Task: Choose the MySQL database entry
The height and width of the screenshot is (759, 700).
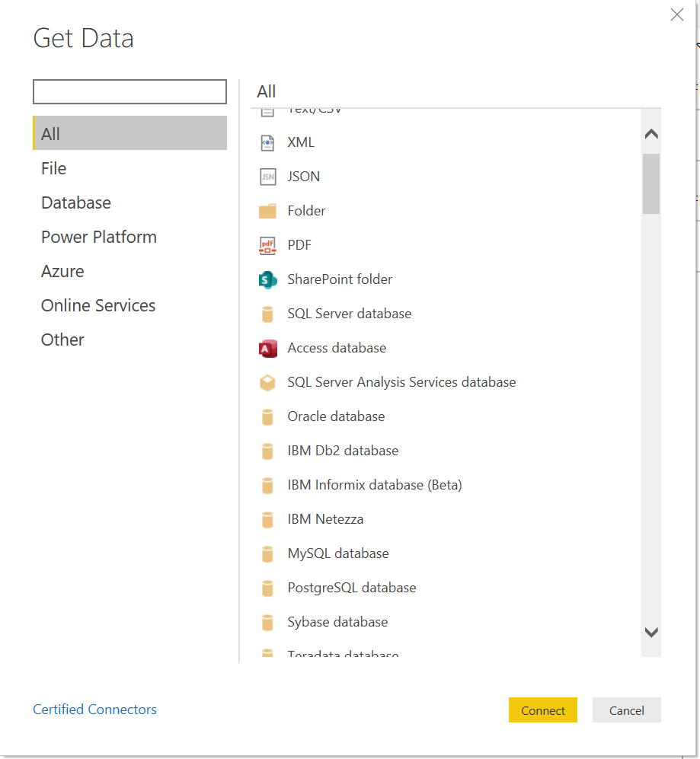Action: click(338, 553)
